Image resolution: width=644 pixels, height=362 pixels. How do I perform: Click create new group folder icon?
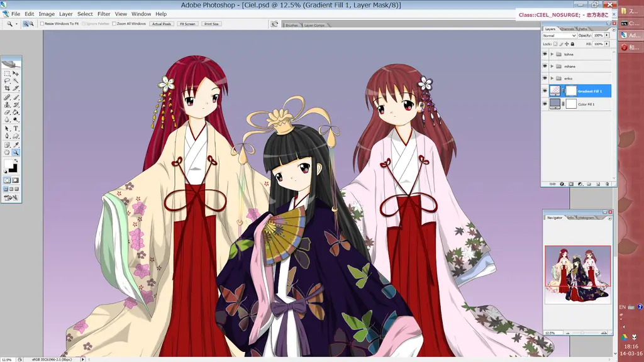click(x=589, y=184)
